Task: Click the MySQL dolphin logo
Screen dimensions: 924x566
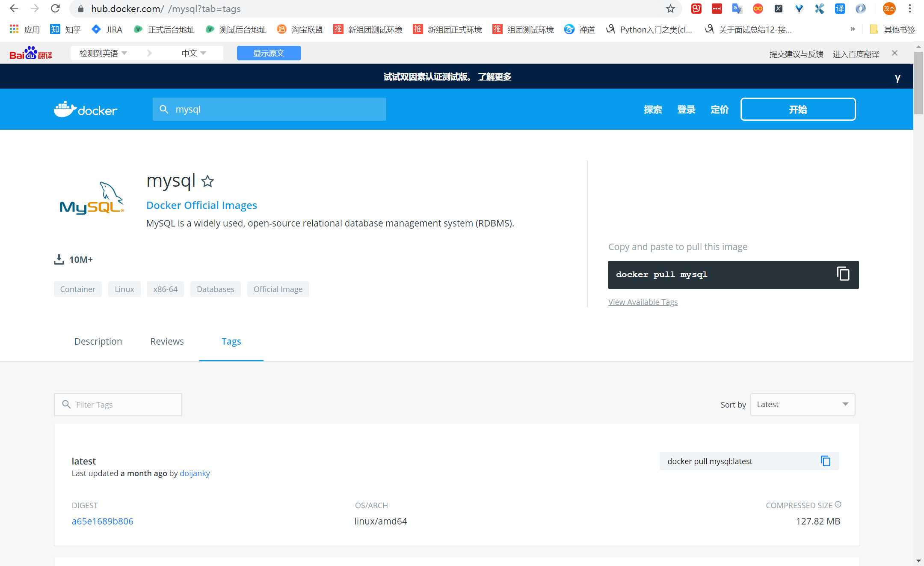Action: 92,197
